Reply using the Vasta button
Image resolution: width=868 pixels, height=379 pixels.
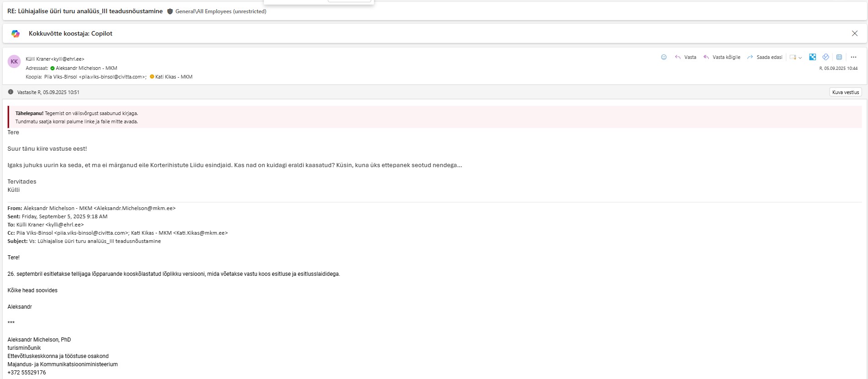(x=685, y=57)
